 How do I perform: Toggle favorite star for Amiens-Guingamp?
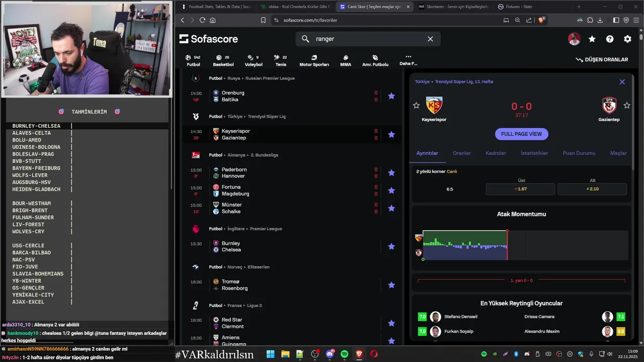tap(391, 340)
